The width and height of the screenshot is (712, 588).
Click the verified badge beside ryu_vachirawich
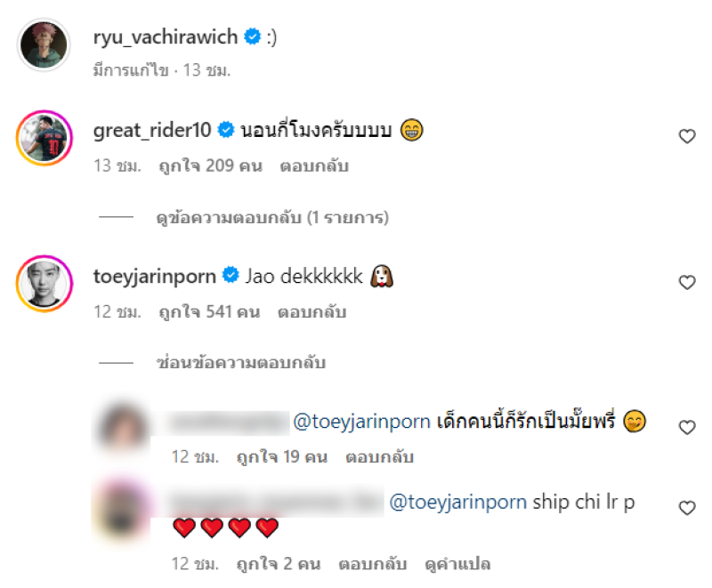[x=253, y=36]
